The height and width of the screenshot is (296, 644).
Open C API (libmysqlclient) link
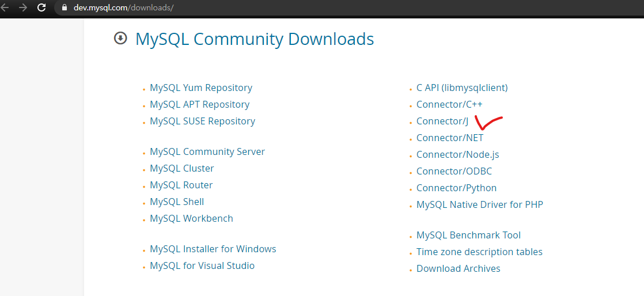[x=462, y=88]
